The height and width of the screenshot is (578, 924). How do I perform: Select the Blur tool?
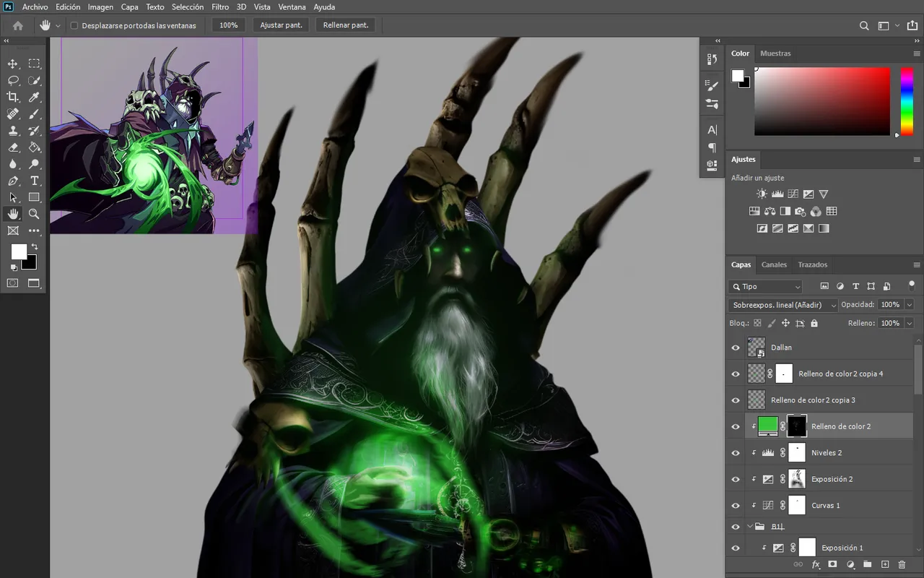pos(13,164)
